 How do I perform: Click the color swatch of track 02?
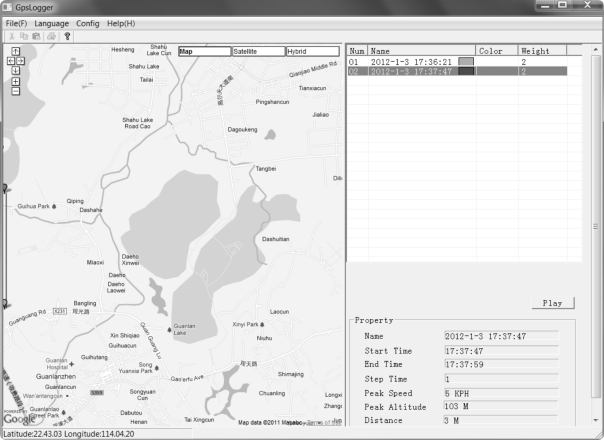466,71
